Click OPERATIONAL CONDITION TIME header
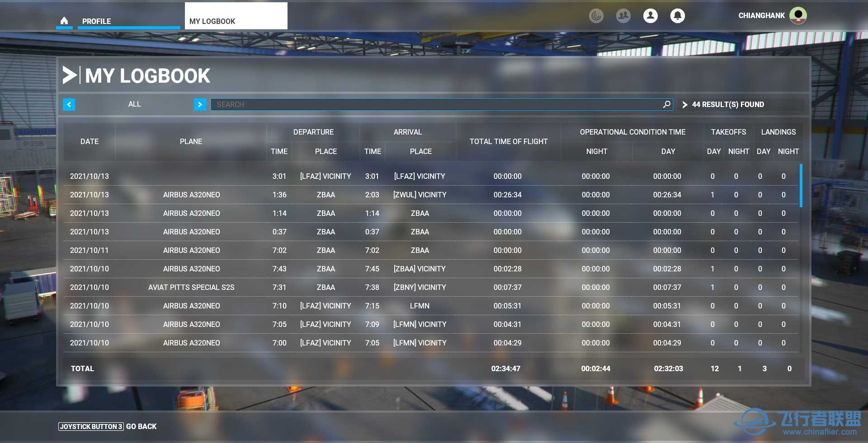 632,132
